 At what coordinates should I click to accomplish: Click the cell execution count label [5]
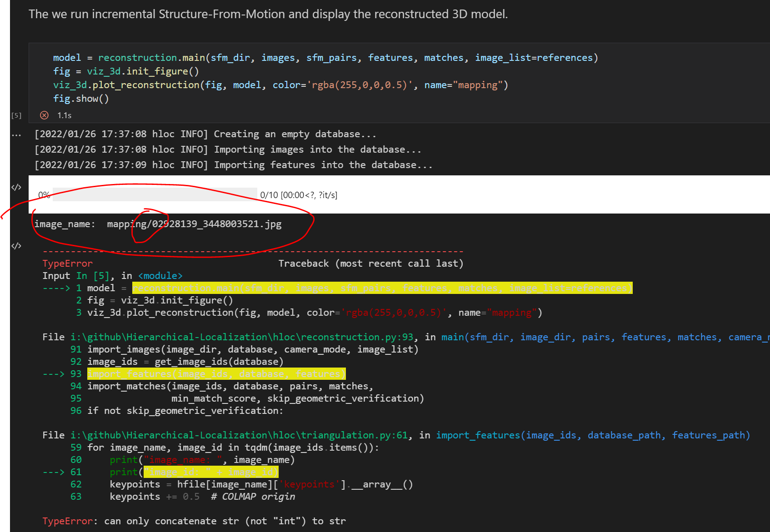coord(16,115)
